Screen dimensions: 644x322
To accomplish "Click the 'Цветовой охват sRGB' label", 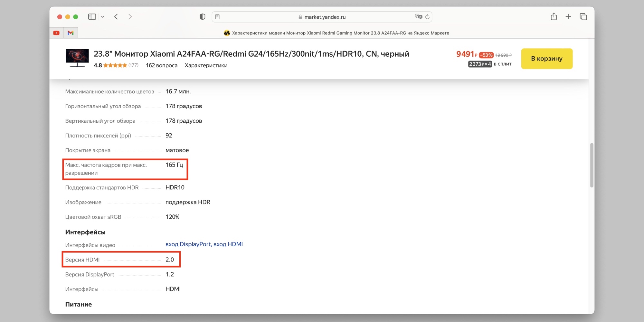I will tap(93, 217).
